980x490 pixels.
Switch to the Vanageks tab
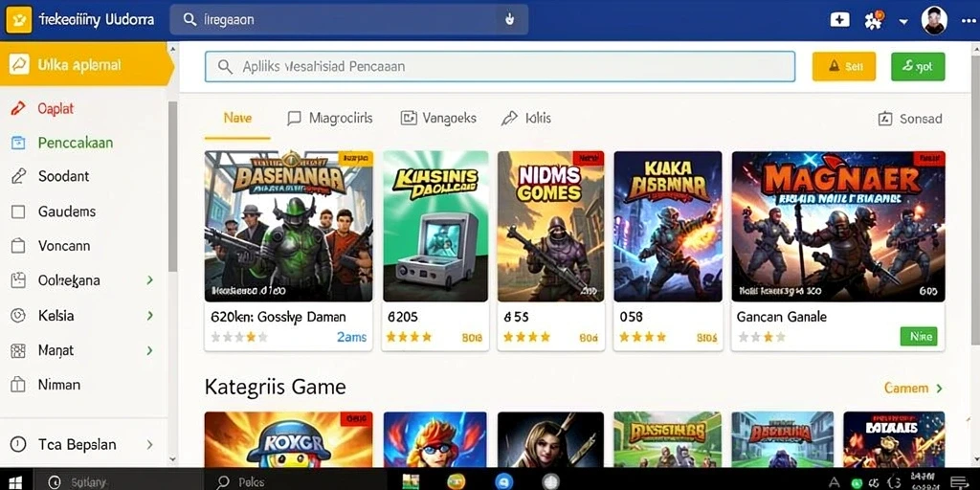438,118
